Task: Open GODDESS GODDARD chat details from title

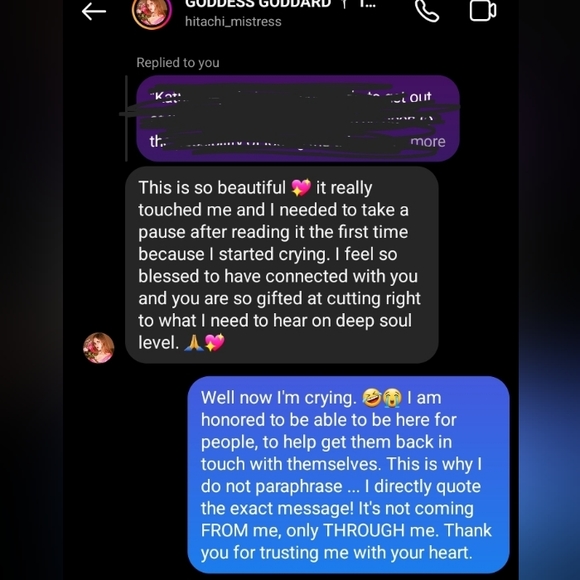Action: pyautogui.click(x=258, y=4)
